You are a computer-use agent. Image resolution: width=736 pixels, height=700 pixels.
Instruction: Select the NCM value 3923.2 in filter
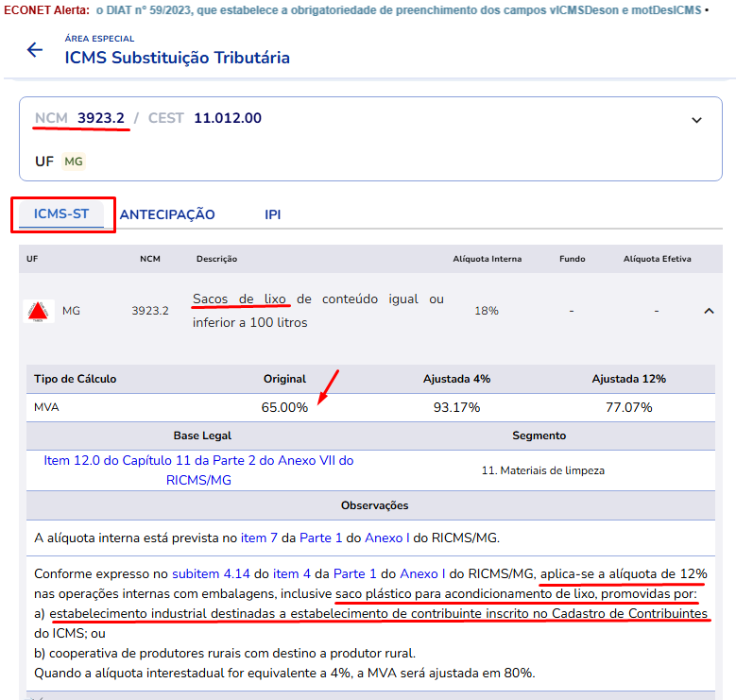(101, 118)
